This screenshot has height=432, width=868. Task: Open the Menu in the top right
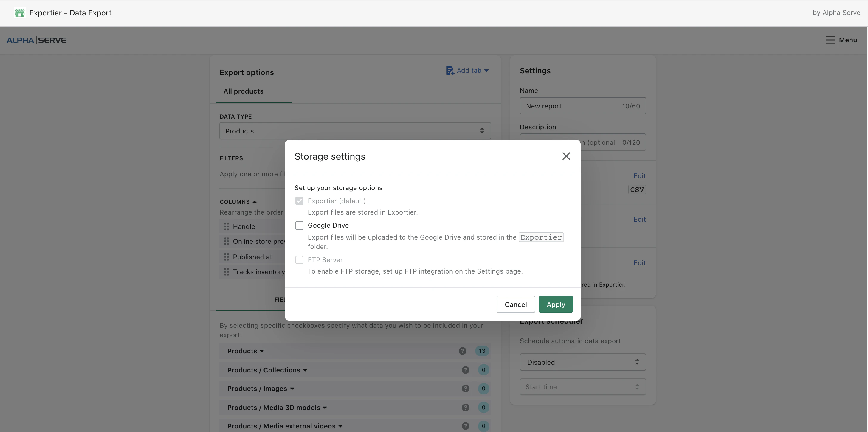[x=848, y=40]
